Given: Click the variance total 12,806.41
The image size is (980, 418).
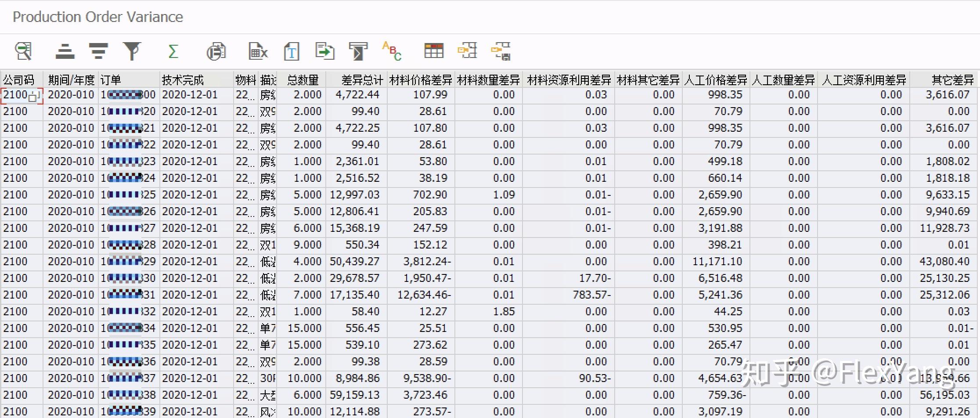Looking at the screenshot, I should [x=357, y=212].
